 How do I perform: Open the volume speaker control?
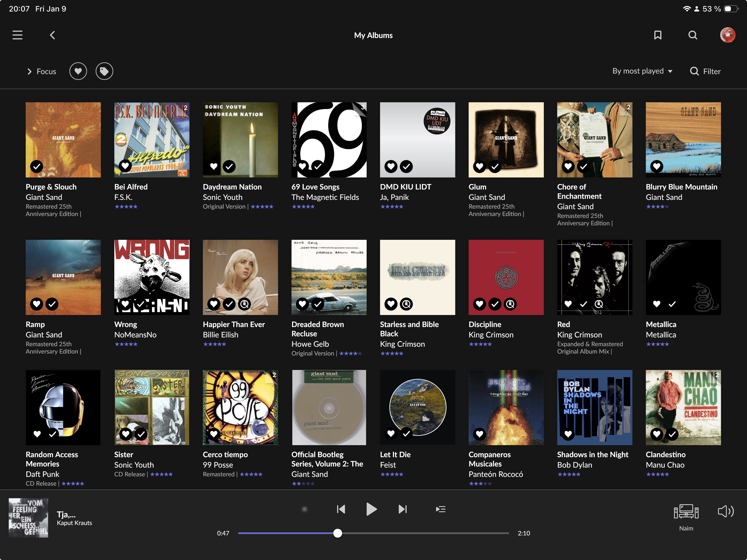725,511
